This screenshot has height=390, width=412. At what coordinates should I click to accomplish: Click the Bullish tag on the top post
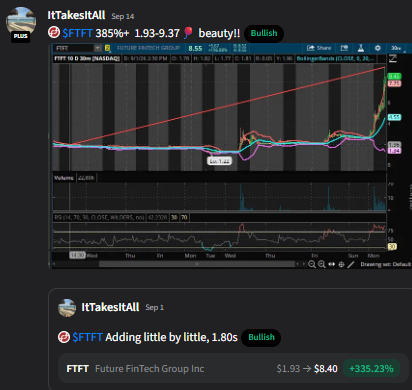click(264, 33)
